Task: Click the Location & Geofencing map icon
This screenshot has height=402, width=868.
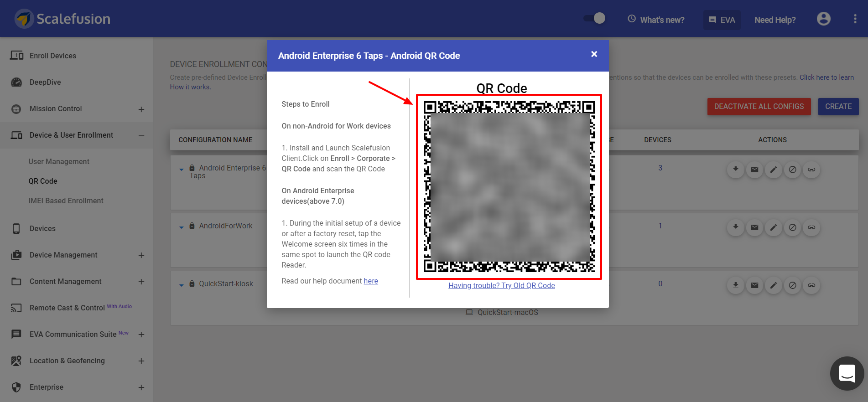Action: (x=16, y=361)
